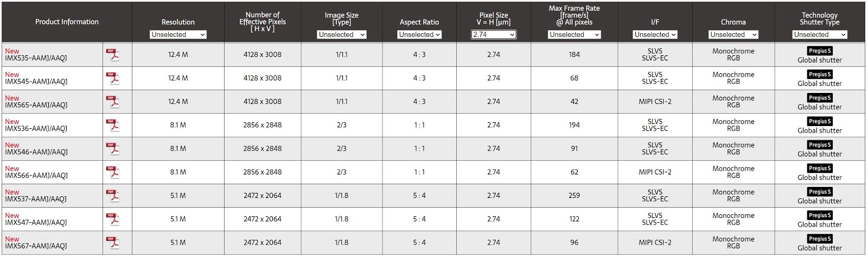Open the Aspect Ratio filter dropdown

point(419,35)
